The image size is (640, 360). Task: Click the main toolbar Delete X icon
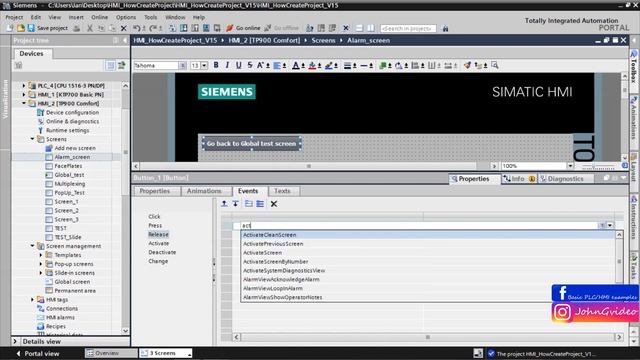click(124, 28)
